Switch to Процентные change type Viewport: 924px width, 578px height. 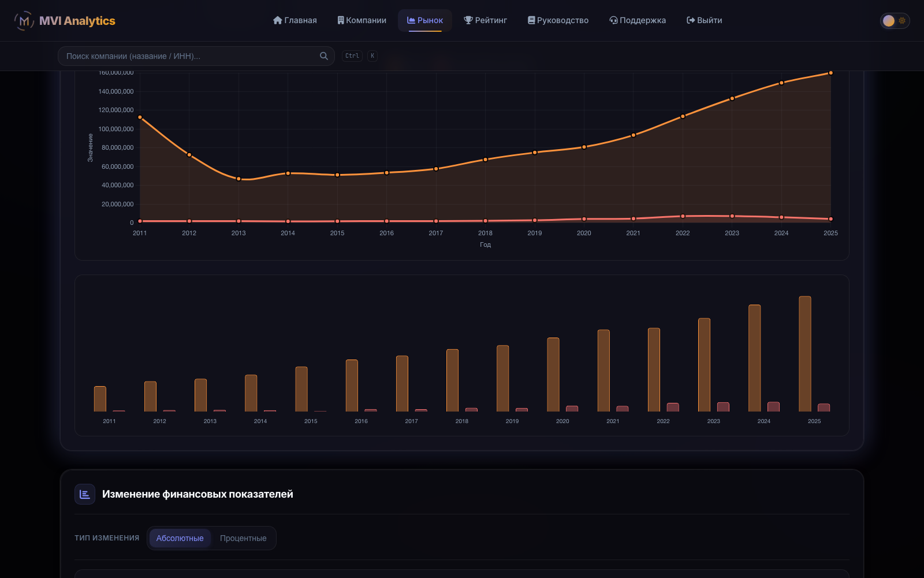click(x=243, y=538)
